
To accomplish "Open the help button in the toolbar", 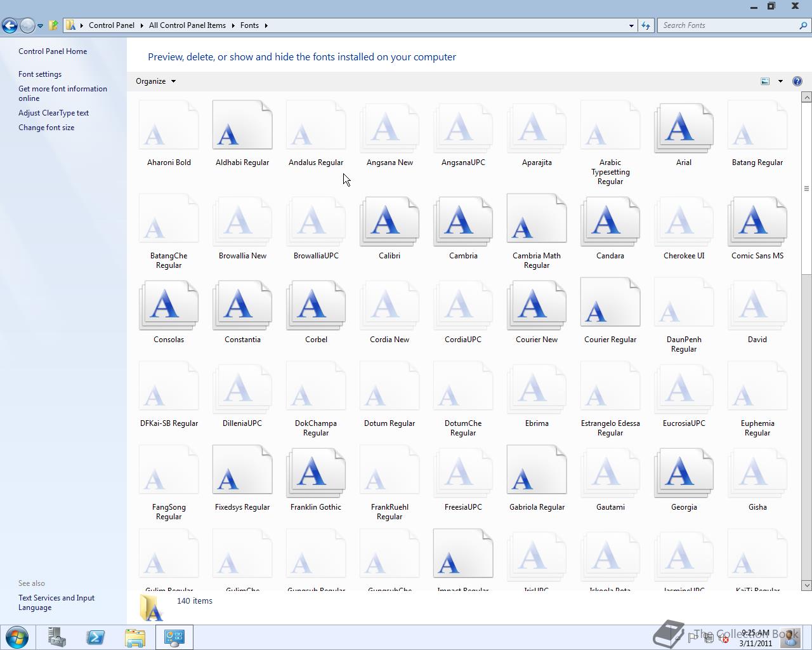I will (x=797, y=81).
